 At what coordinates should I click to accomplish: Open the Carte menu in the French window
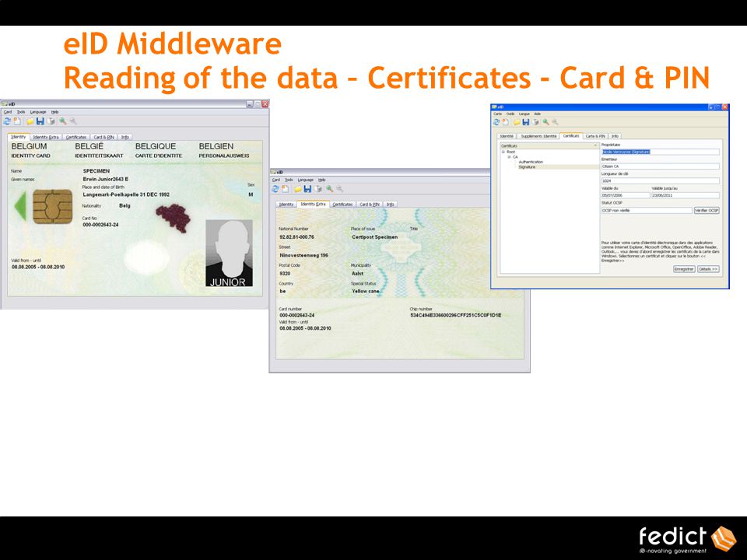[x=498, y=114]
